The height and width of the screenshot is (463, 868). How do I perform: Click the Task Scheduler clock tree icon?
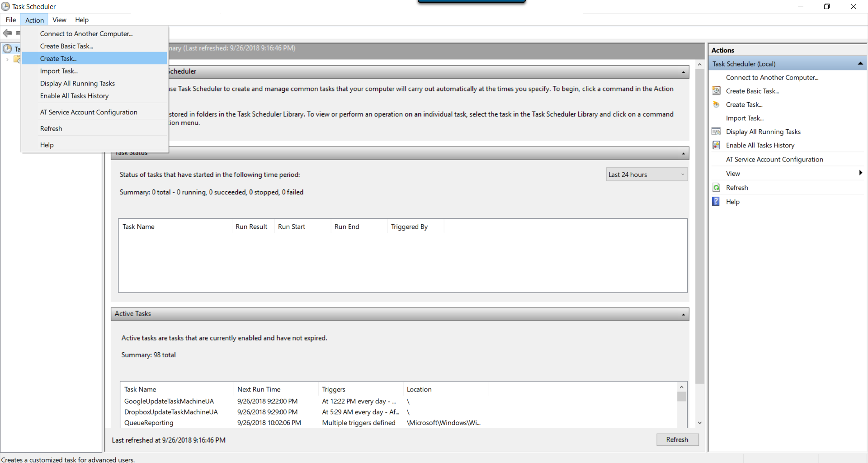7,48
